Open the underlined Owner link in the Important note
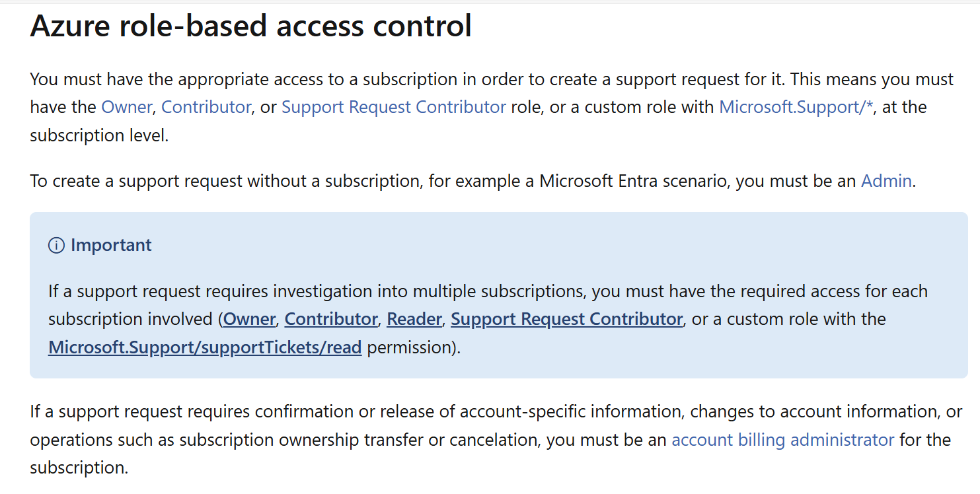980x494 pixels. 249,319
